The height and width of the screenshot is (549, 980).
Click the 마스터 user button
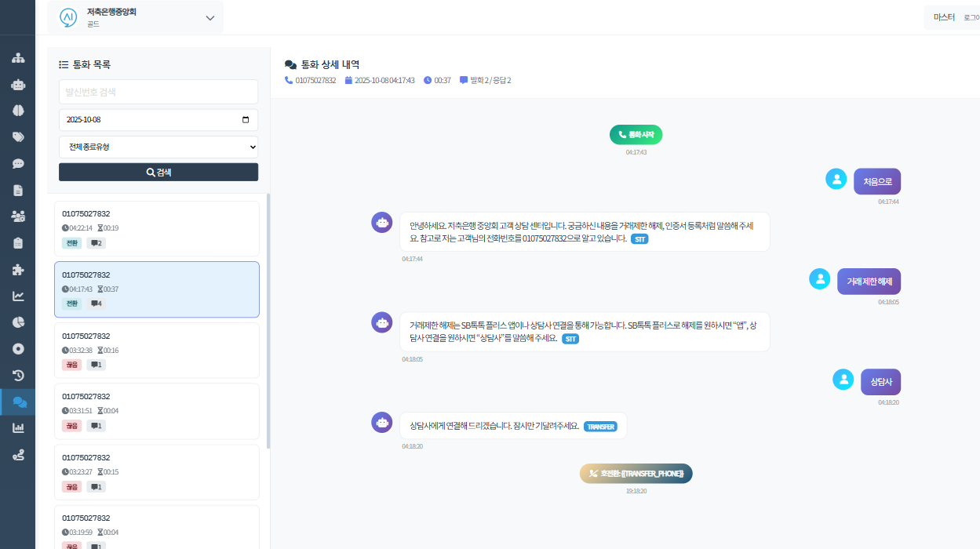[944, 17]
